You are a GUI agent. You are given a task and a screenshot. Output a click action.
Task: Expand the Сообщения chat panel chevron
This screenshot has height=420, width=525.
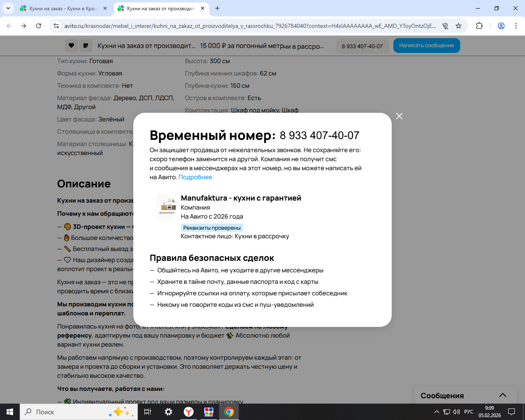click(502, 395)
